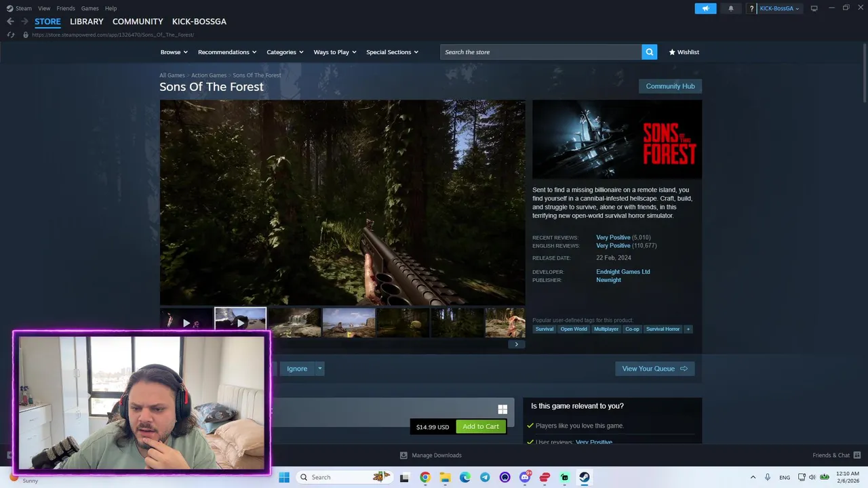
Task: Show more tags with plus button
Action: 688,329
